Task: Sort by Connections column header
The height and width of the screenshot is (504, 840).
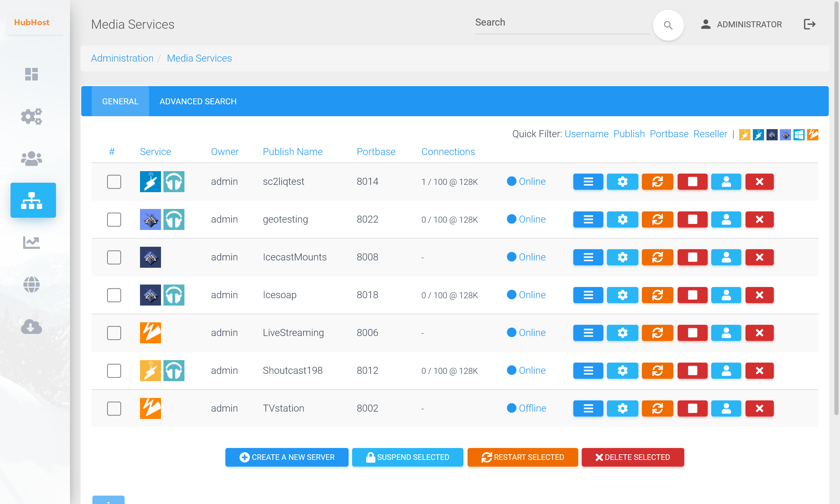Action: click(448, 152)
